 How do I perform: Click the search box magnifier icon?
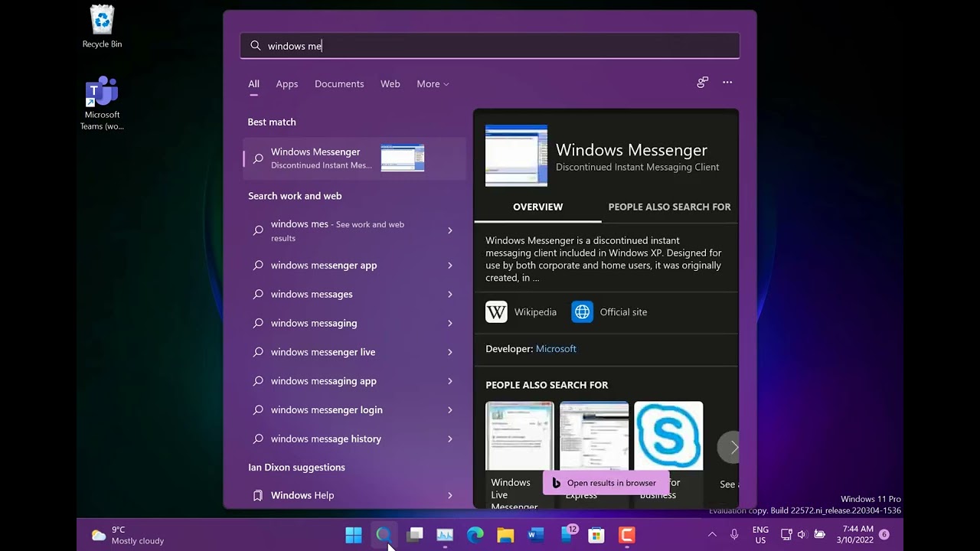256,46
